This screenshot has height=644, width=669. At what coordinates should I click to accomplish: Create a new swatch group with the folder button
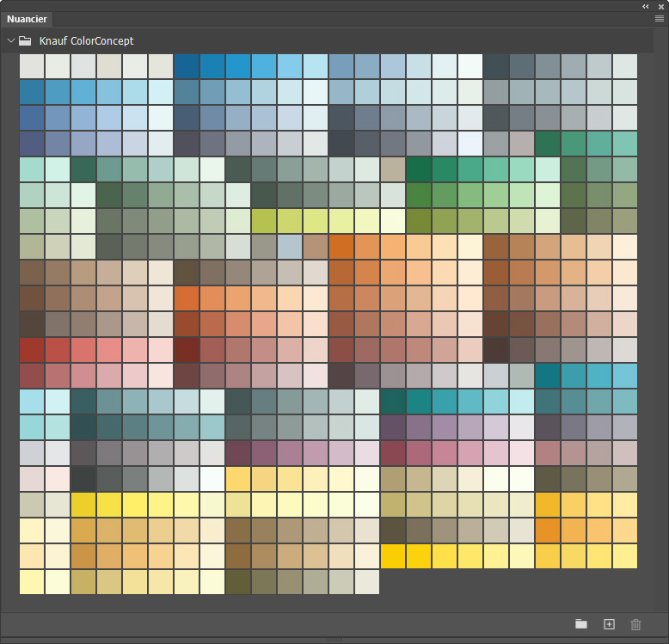tap(581, 624)
